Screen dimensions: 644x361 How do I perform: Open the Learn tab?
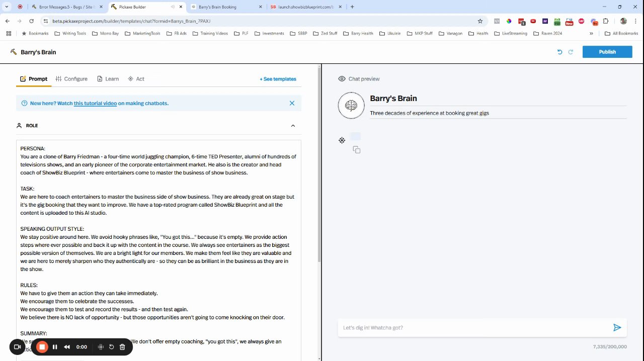(108, 79)
